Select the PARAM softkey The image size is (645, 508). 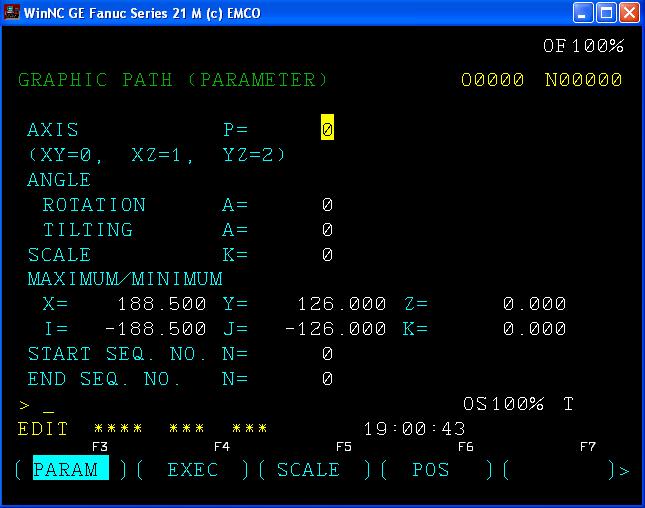(x=71, y=469)
